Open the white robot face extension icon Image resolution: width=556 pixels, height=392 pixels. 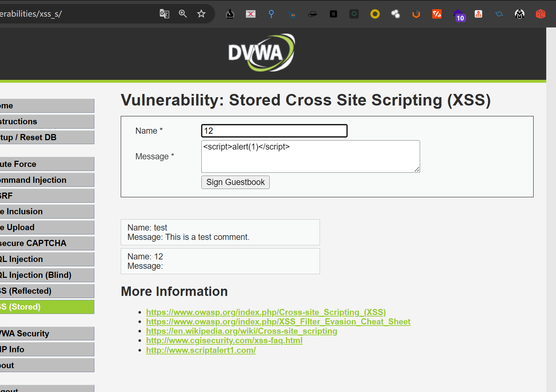click(x=519, y=14)
